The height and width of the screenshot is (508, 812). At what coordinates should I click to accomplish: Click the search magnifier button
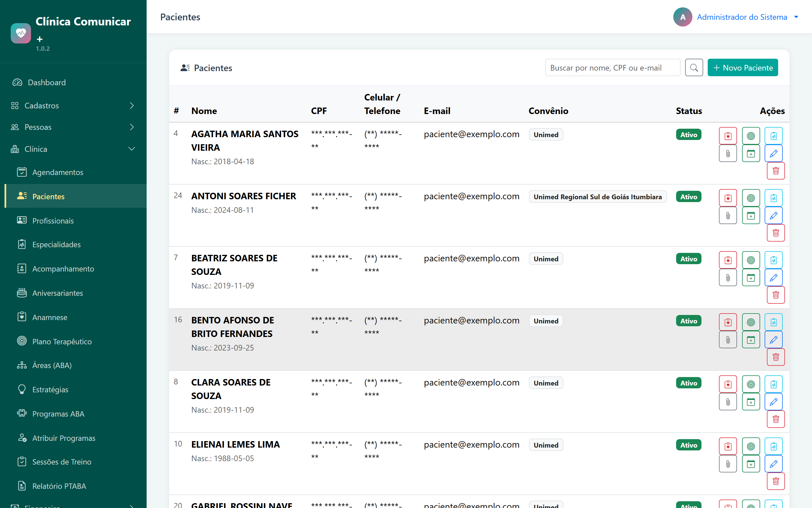(x=694, y=68)
